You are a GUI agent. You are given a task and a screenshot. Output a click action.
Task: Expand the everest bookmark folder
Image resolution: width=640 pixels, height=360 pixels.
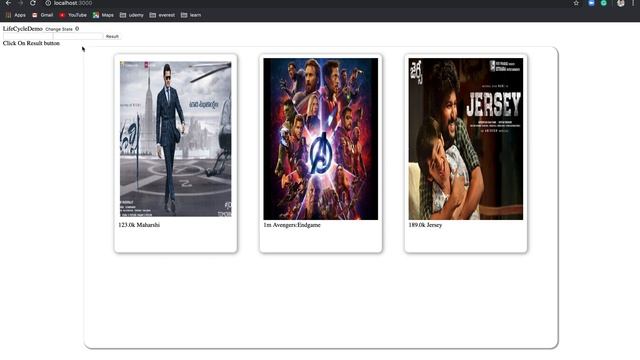(x=162, y=15)
